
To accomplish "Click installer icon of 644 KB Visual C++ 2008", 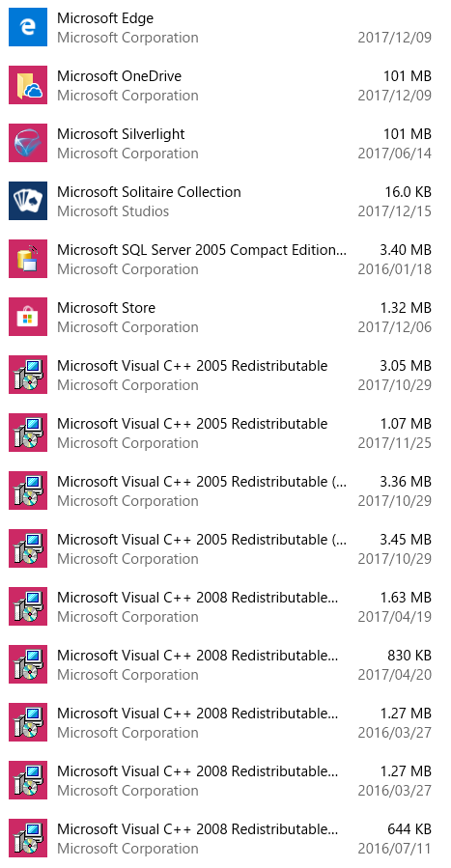I will [28, 838].
